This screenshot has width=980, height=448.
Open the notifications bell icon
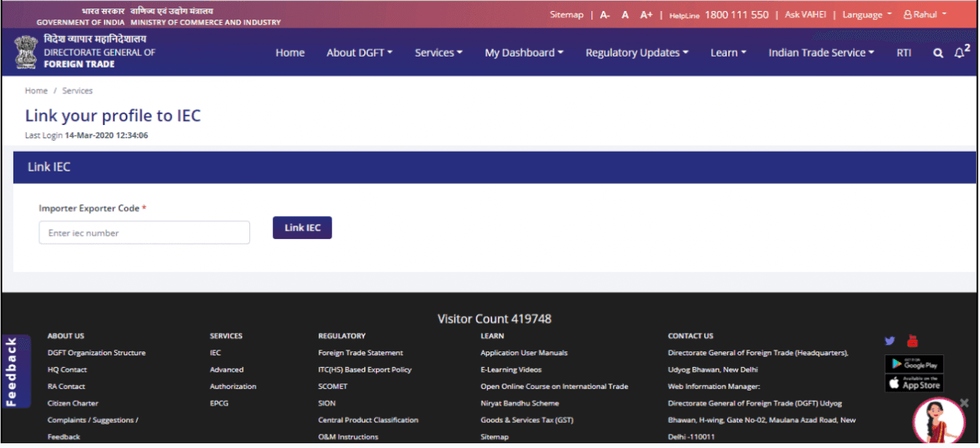[x=960, y=53]
